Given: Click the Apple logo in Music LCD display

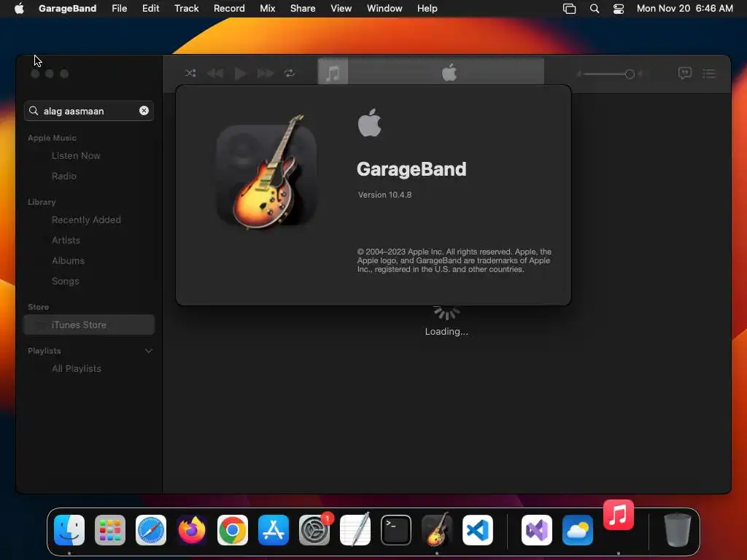Looking at the screenshot, I should click(x=449, y=72).
